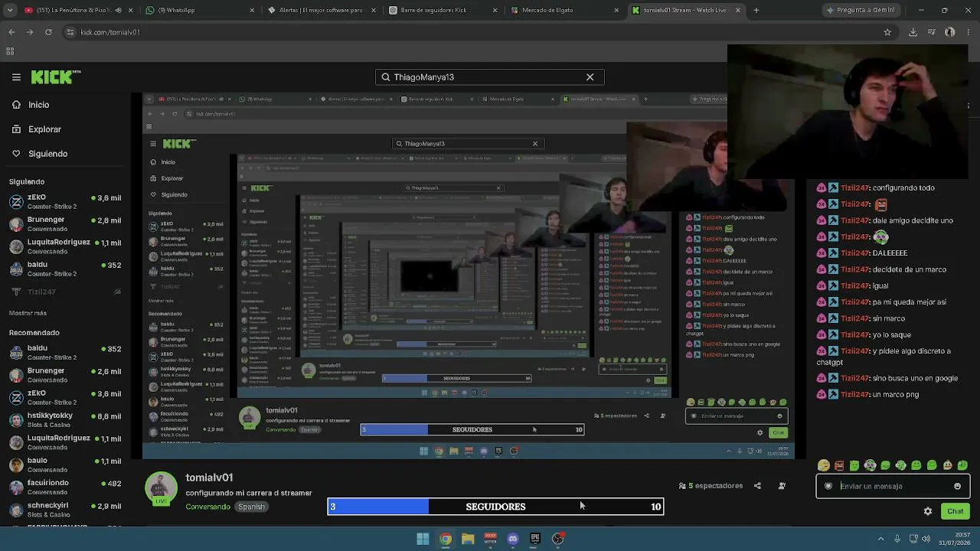Screen dimensions: 980x551
Task: Click the green KICK logo
Action: click(55, 77)
